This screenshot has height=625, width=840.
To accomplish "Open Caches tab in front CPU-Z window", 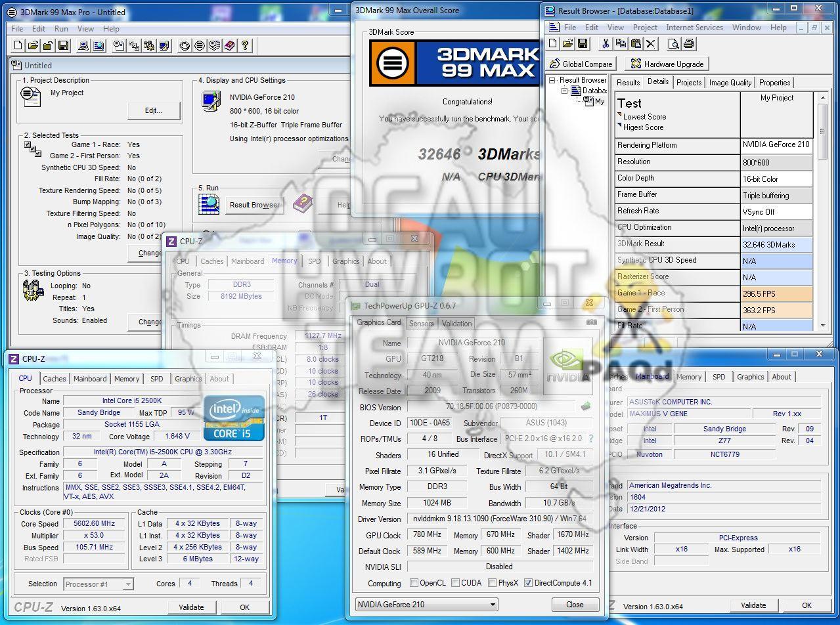I will tap(55, 379).
